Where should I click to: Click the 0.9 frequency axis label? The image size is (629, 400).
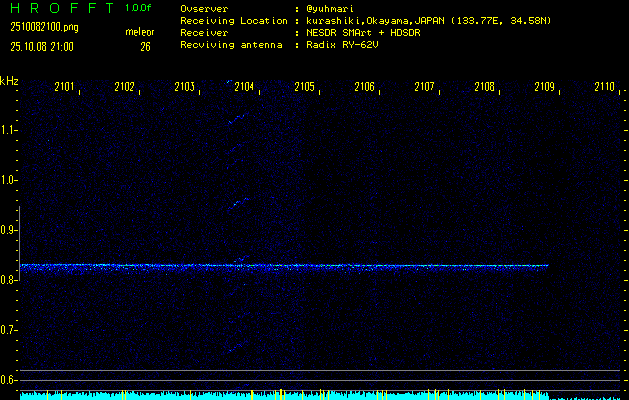[7, 230]
